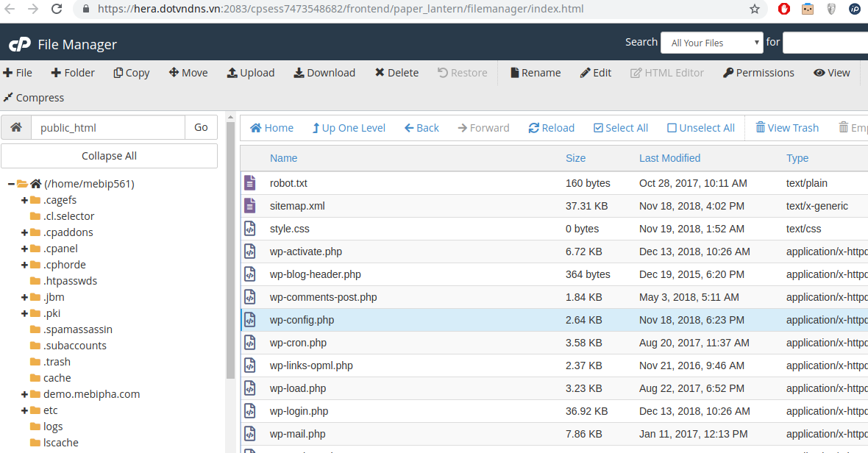The height and width of the screenshot is (453, 868).
Task: Collapse the /home/mebip561 root tree node
Action: (11, 184)
